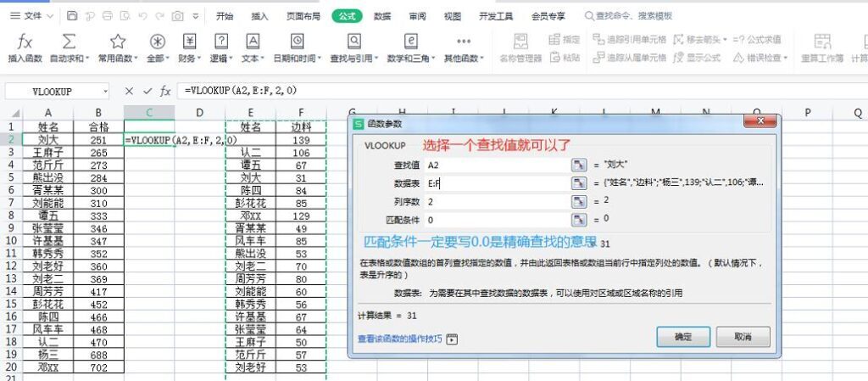Click the Print Preview icon in quick toolbar
Screen dimensions: 868x381
pyautogui.click(x=125, y=16)
